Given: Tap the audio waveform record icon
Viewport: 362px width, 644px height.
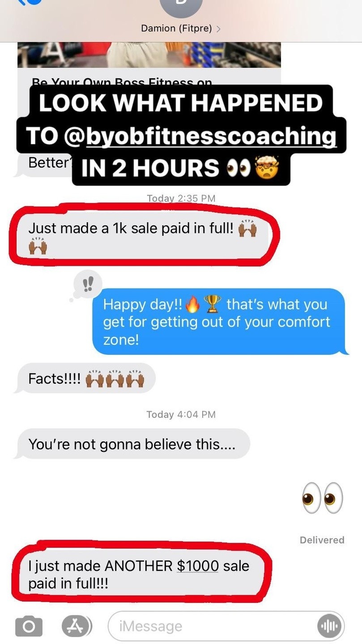Looking at the screenshot, I should click(x=330, y=626).
